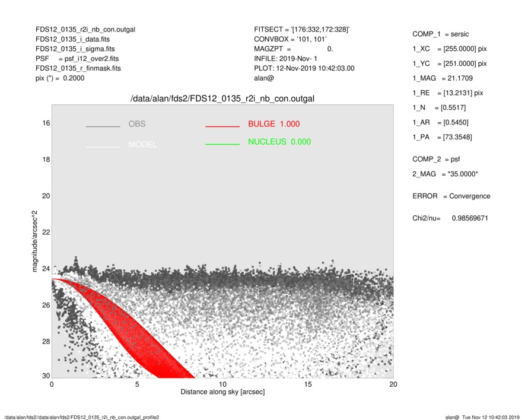This screenshot has height=420, width=525.
Task: Select the CONVBOX = '101, 101' entry
Action: (x=290, y=39)
